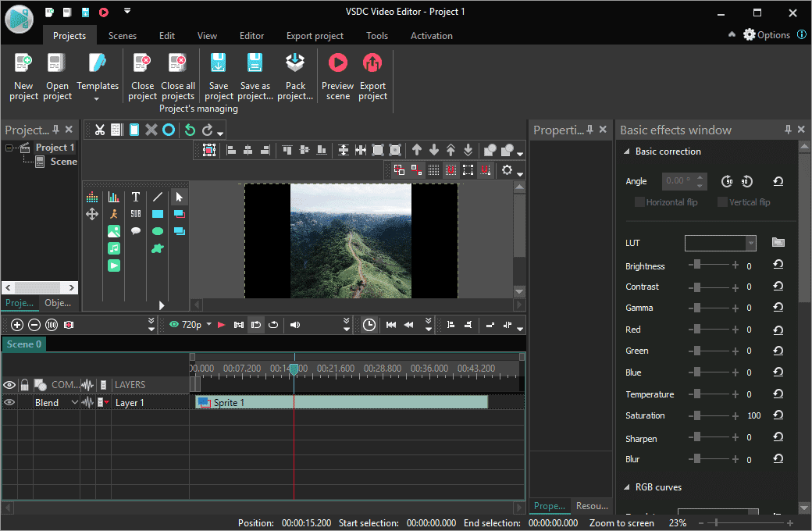Screen dimensions: 812x531
Task: Open the Blend mode dropdown for Layer 1
Action: [x=75, y=402]
